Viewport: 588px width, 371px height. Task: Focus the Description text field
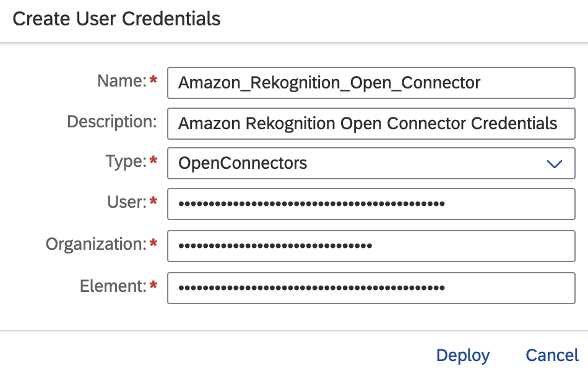click(x=370, y=124)
